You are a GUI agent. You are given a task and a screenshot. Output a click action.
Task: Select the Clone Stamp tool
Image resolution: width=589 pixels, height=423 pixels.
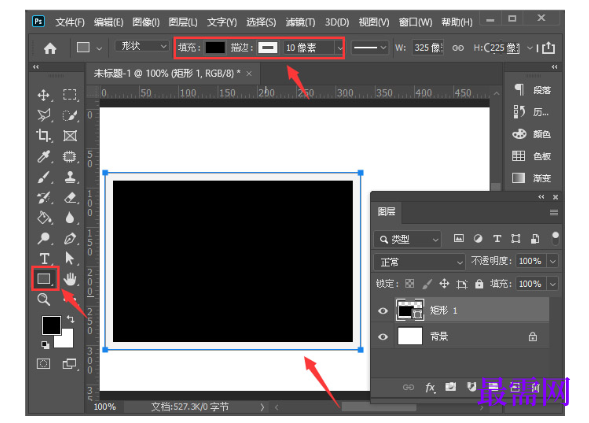tap(70, 177)
